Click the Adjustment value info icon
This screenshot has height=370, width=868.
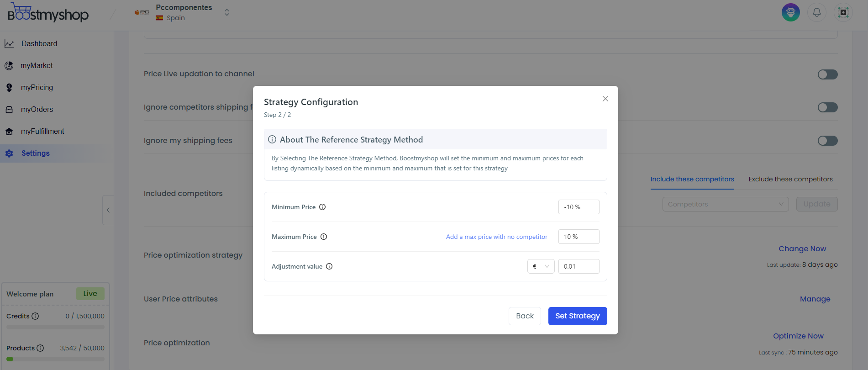(x=329, y=266)
